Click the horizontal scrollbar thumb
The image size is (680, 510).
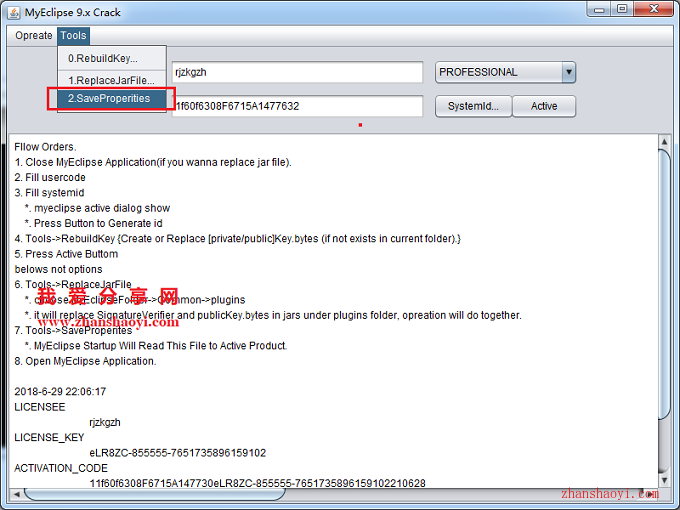click(x=154, y=494)
